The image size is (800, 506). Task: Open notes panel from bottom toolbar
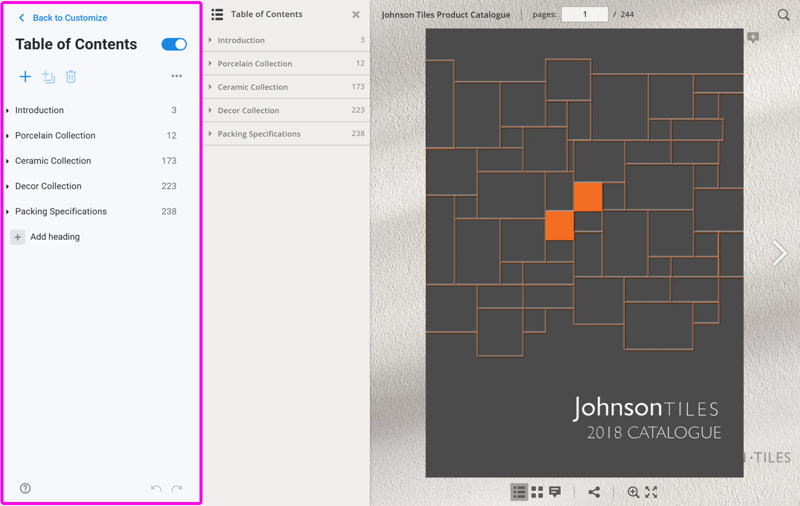pyautogui.click(x=555, y=492)
